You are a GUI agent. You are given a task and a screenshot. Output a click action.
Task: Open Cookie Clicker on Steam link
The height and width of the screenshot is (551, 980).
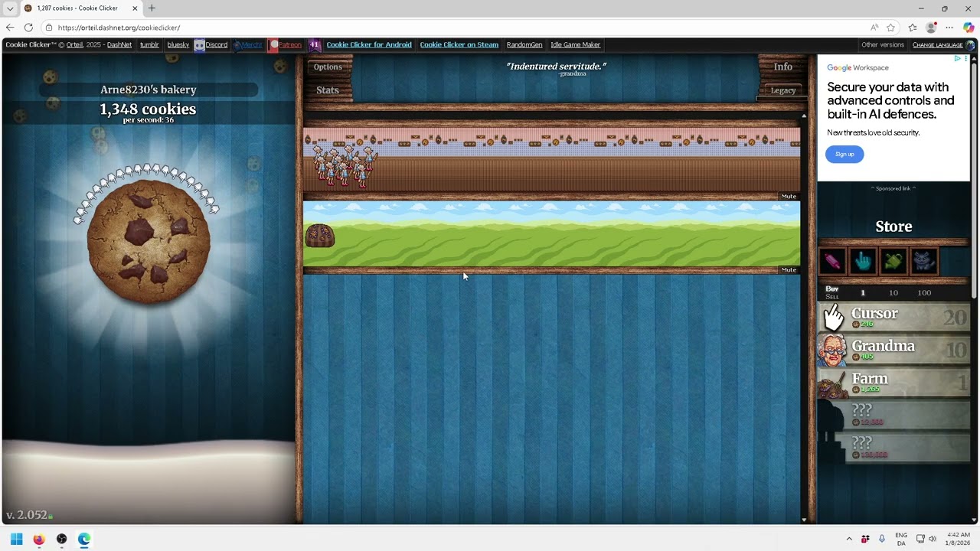pyautogui.click(x=459, y=44)
